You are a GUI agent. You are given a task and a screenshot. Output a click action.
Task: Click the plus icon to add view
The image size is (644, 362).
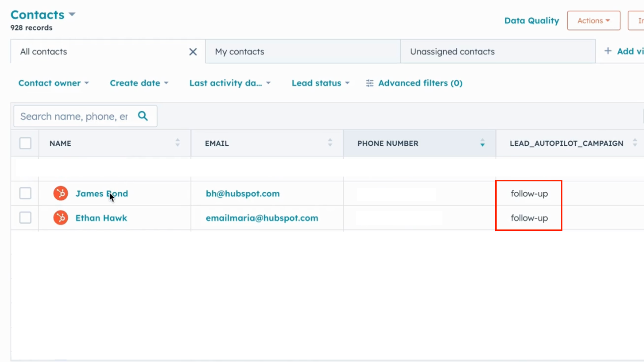click(x=608, y=51)
